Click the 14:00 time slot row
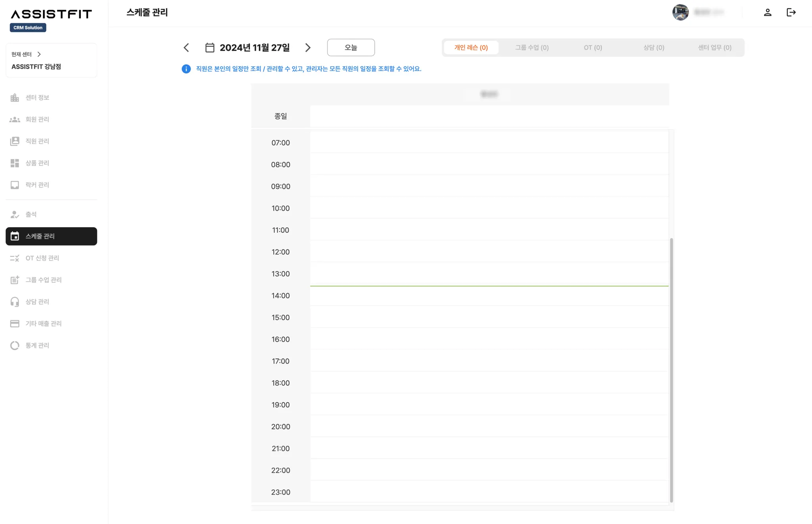Viewport: 812px width, 524px height. tap(489, 296)
